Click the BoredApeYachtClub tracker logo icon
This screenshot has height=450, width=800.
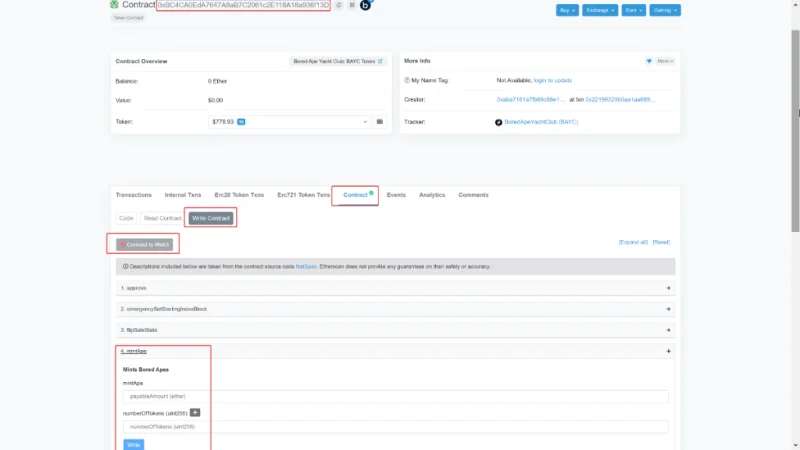(498, 122)
